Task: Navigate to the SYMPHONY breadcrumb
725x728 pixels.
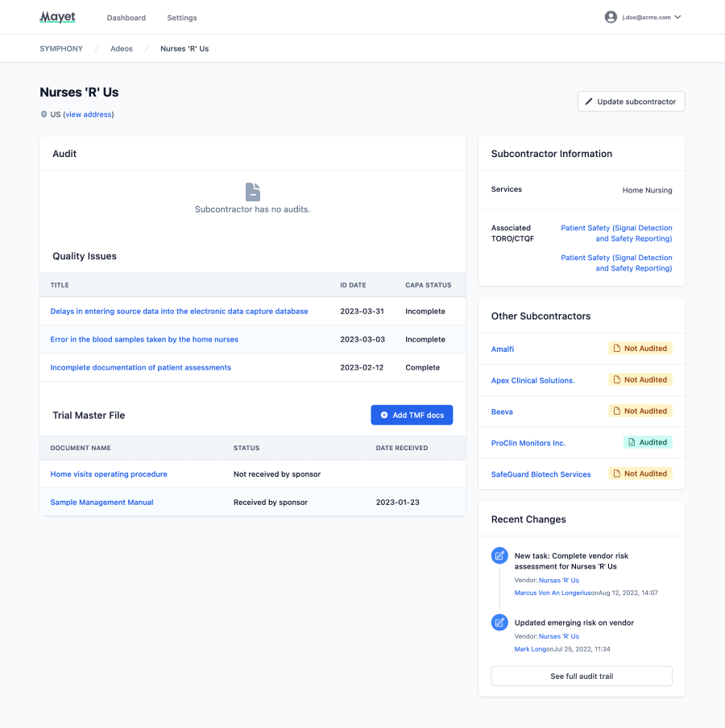Action: [61, 48]
